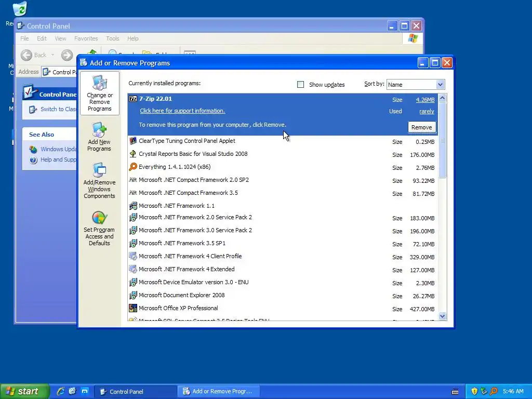Click the rarely used link
532x399 pixels.
(427, 111)
